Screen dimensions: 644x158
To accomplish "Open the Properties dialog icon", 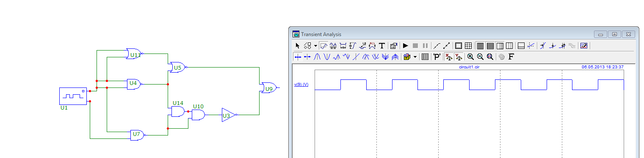I will click(394, 45).
